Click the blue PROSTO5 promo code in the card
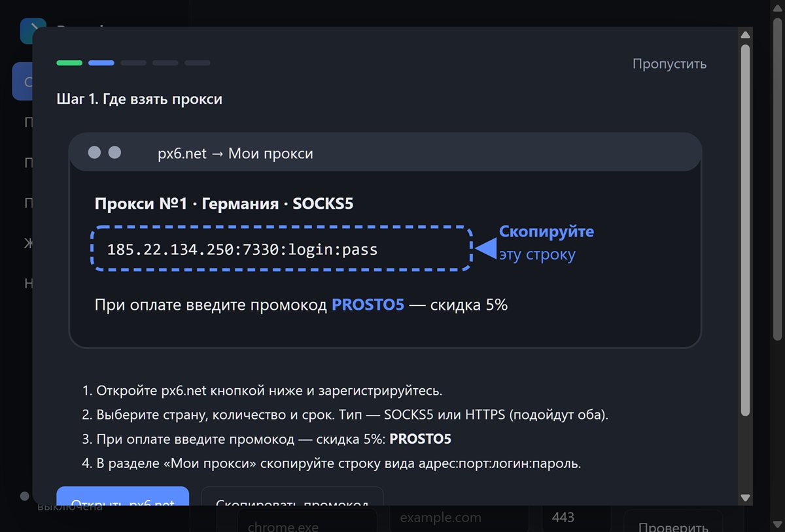Image resolution: width=785 pixels, height=532 pixels. (x=368, y=305)
